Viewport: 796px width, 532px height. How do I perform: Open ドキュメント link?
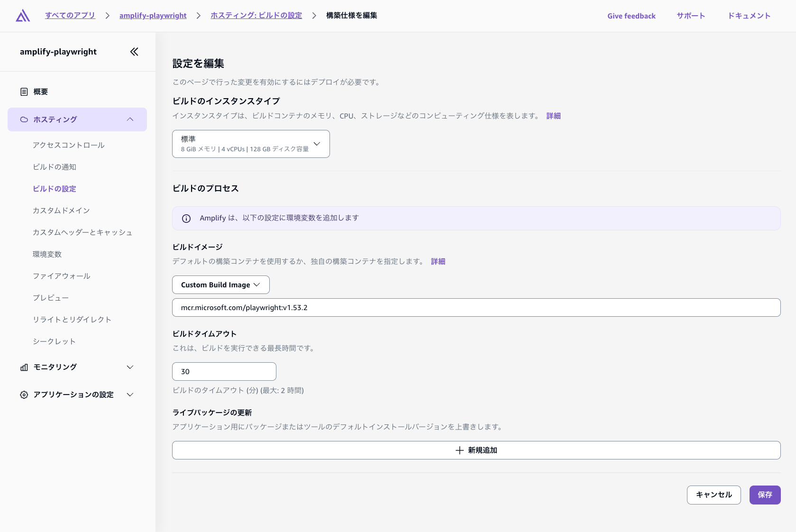(750, 16)
